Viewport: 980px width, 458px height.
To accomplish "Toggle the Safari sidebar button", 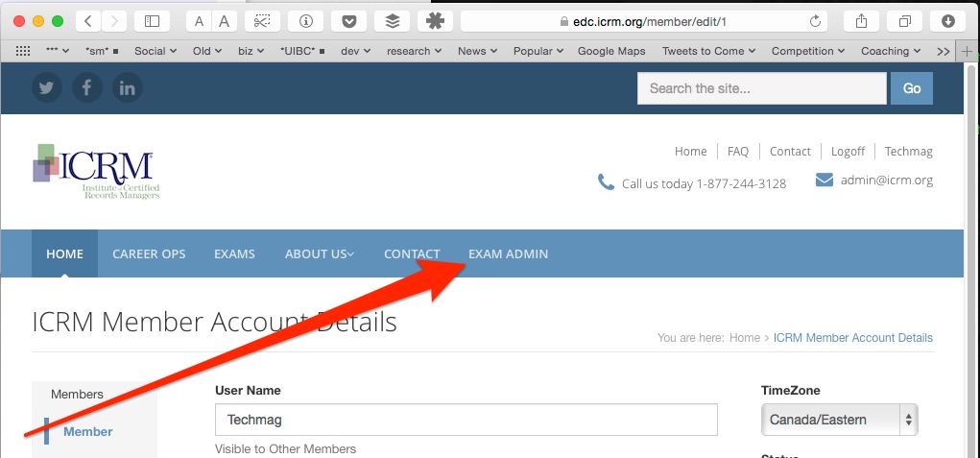I will pos(152,21).
